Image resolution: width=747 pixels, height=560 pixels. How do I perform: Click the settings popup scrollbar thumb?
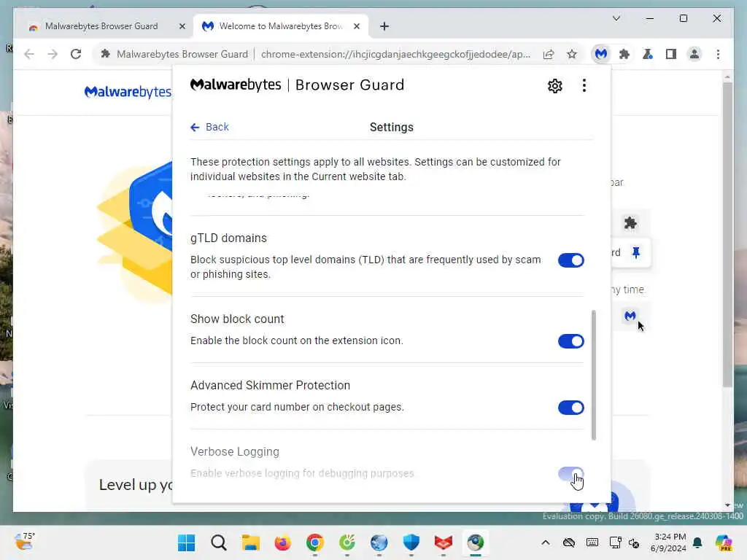(594, 375)
